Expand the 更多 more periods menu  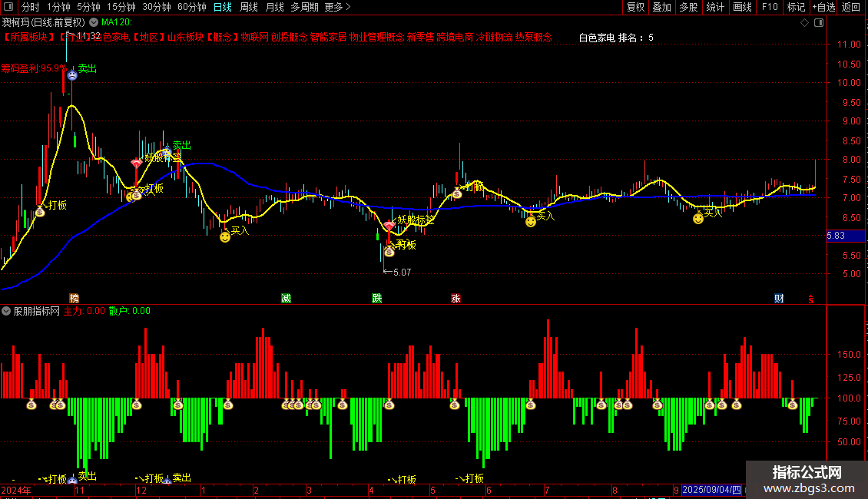coord(337,7)
